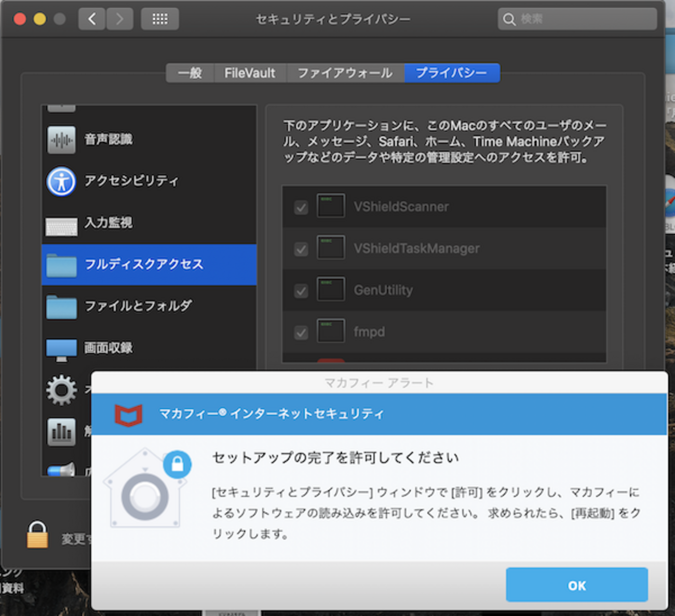The height and width of the screenshot is (616, 675).
Task: Open the ファイアウォール tab
Action: point(344,73)
